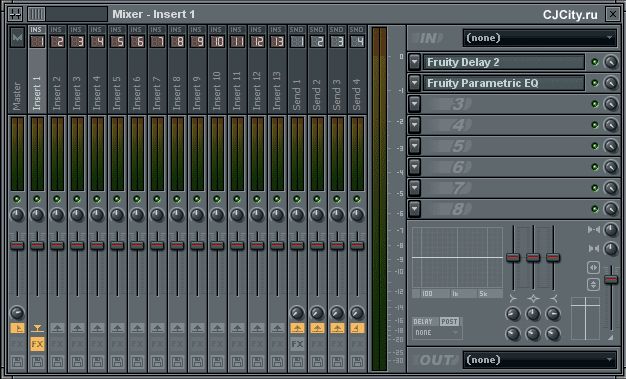Viewport: 626px width, 379px height.
Task: Click the send routing arrow on Insert 13
Action: click(x=277, y=328)
